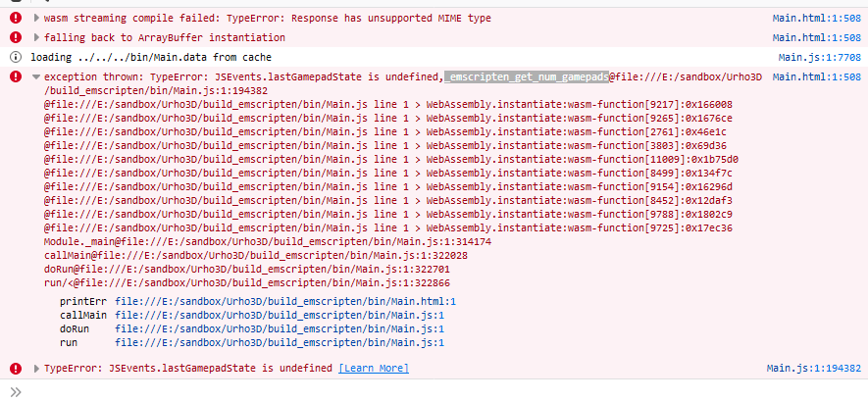This screenshot has width=868, height=402.
Task: Click the Module._main Main.js:1:314174 line
Action: [268, 242]
